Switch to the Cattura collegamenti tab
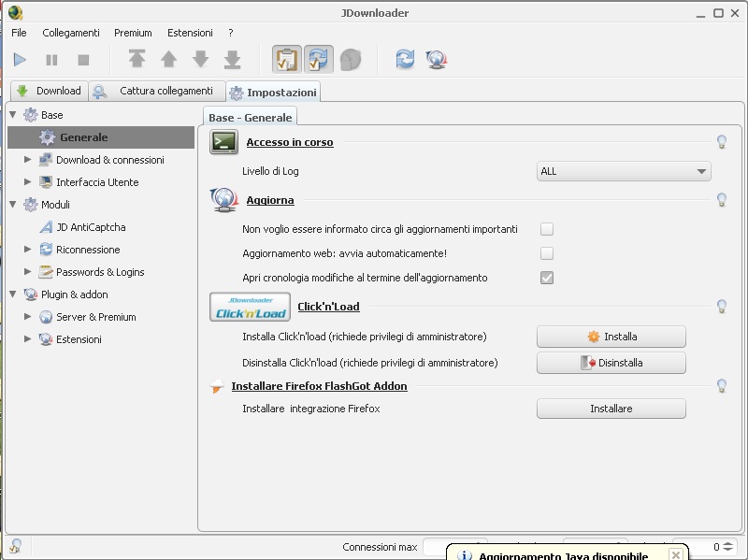The image size is (748, 560). pyautogui.click(x=156, y=91)
